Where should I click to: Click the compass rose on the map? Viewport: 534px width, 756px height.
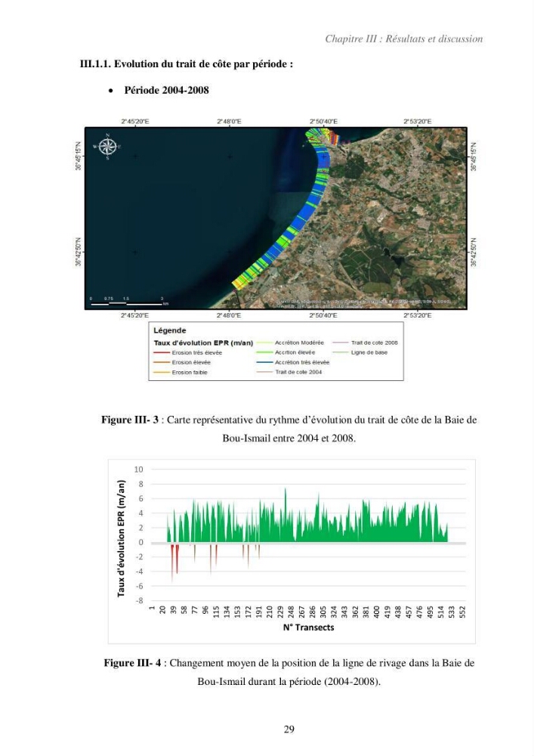pyautogui.click(x=108, y=146)
